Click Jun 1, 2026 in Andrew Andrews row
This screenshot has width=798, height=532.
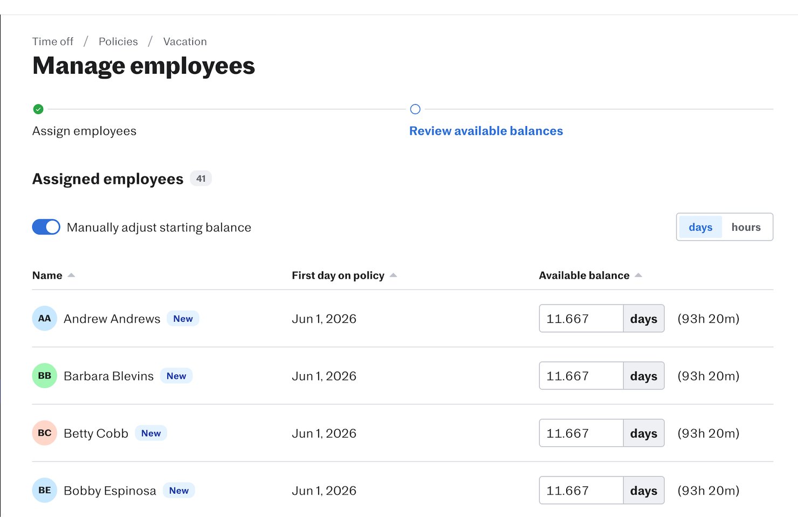pyautogui.click(x=324, y=319)
